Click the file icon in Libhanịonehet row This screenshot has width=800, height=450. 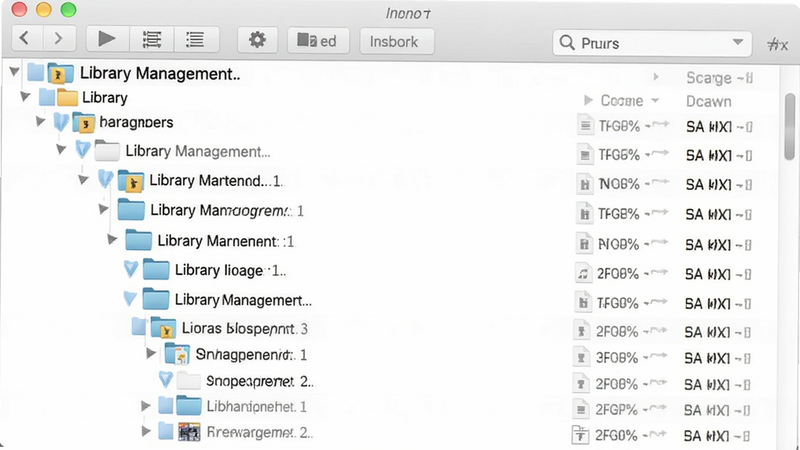pos(581,409)
